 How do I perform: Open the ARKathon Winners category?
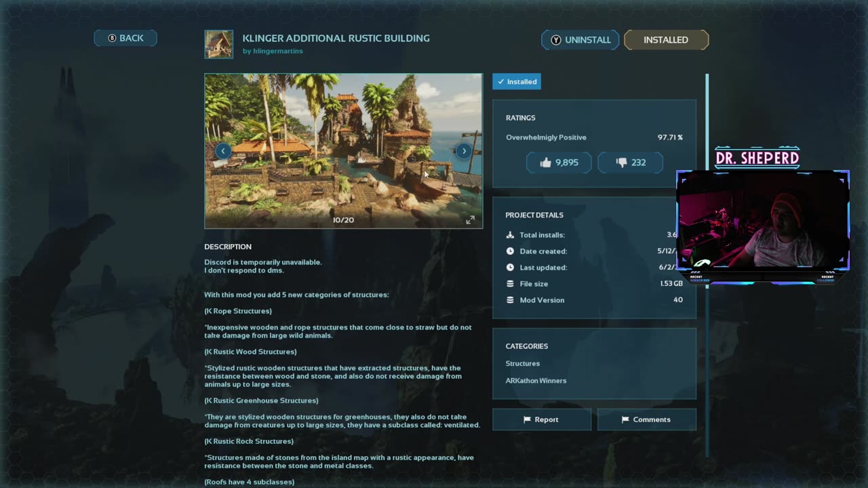[x=536, y=381]
